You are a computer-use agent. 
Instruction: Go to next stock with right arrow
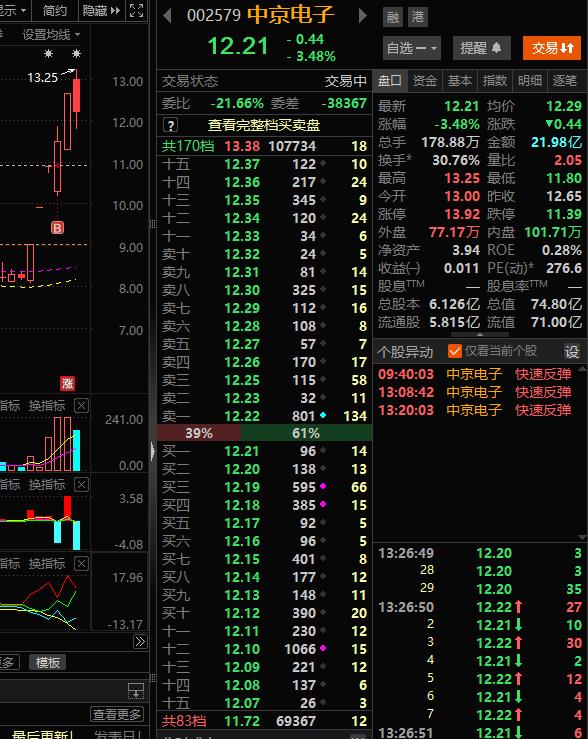(x=362, y=16)
